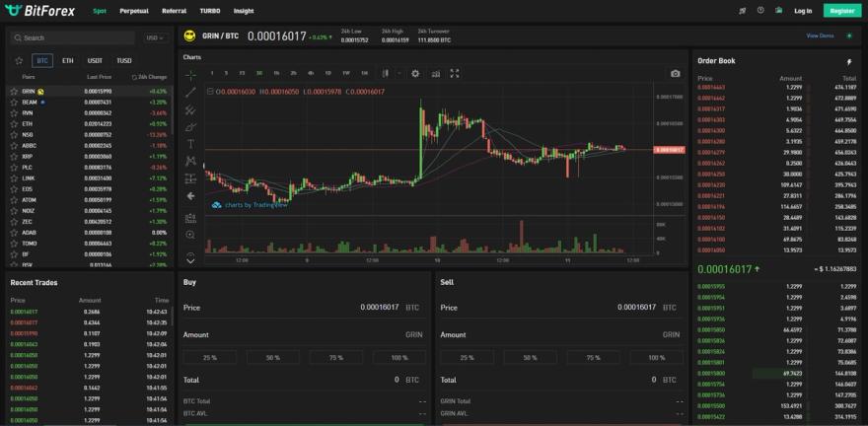Click the pairs Search field
This screenshot has width=868, height=426.
pyautogui.click(x=73, y=38)
